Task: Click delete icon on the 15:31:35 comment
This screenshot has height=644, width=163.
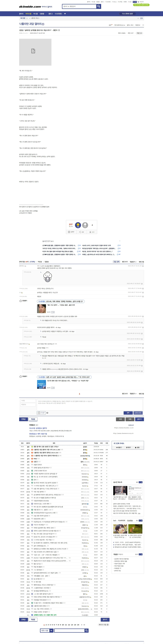Action: point(143,266)
